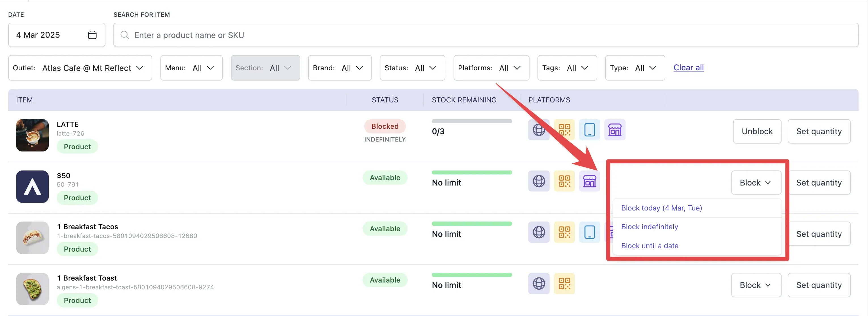Click the No limit stock bar for Breakfast Tacos
The image size is (868, 316).
pos(472,223)
